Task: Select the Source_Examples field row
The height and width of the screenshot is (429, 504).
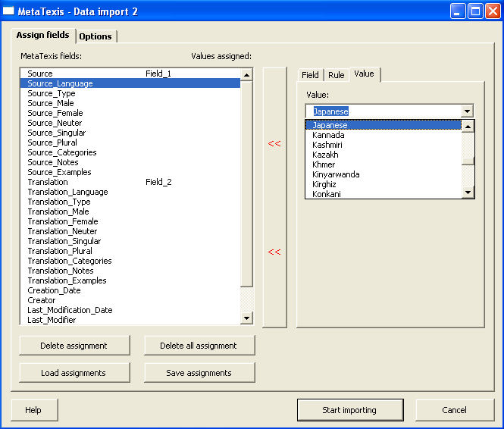Action: [x=130, y=172]
